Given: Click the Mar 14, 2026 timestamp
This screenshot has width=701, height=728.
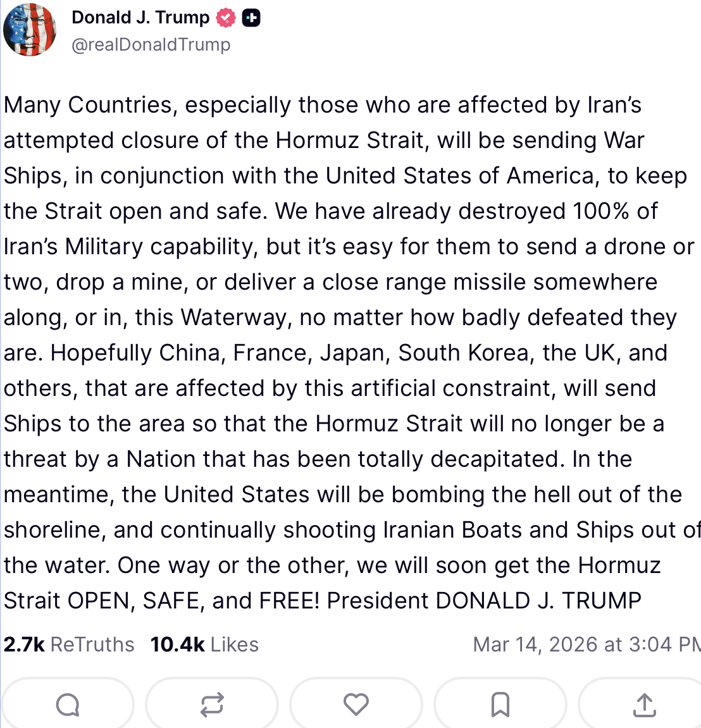Looking at the screenshot, I should 585,645.
